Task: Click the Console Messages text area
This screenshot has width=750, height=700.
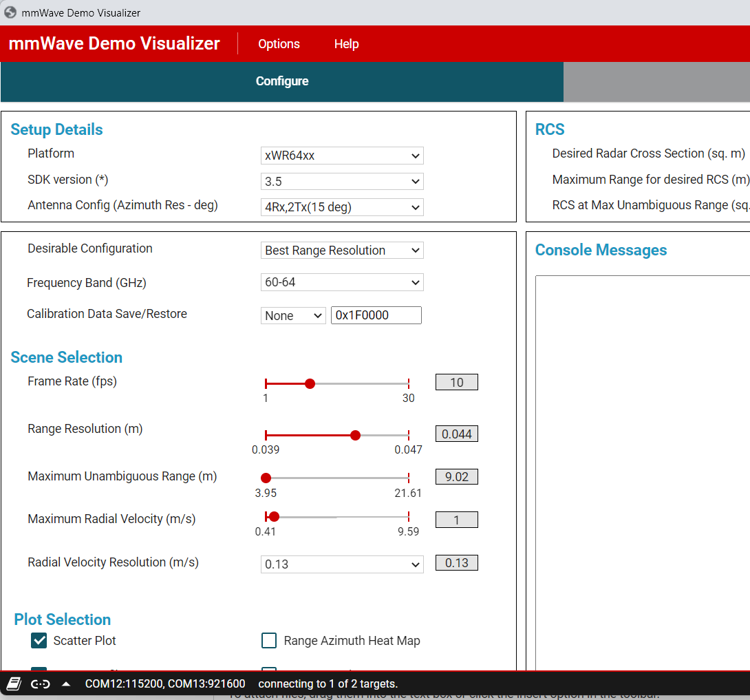Action: 643,473
